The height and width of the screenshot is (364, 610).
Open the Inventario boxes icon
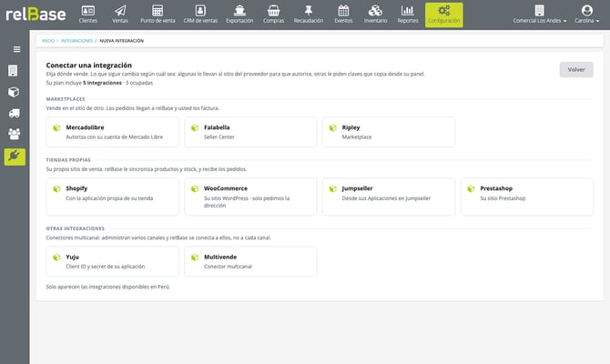[x=375, y=11]
